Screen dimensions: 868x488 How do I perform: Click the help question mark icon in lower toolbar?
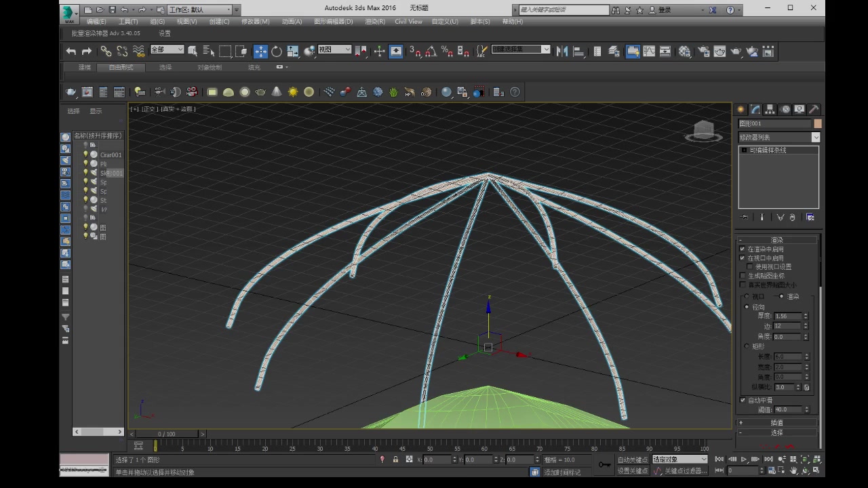point(515,92)
